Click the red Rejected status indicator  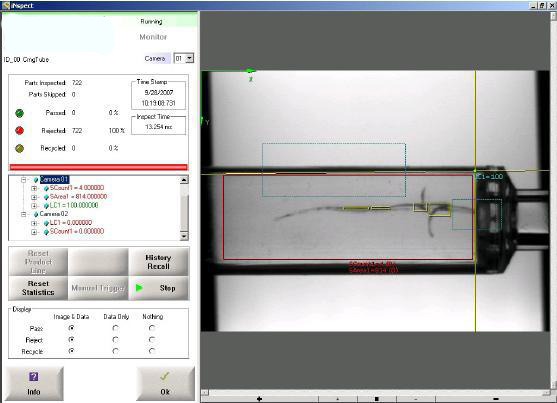[20, 130]
